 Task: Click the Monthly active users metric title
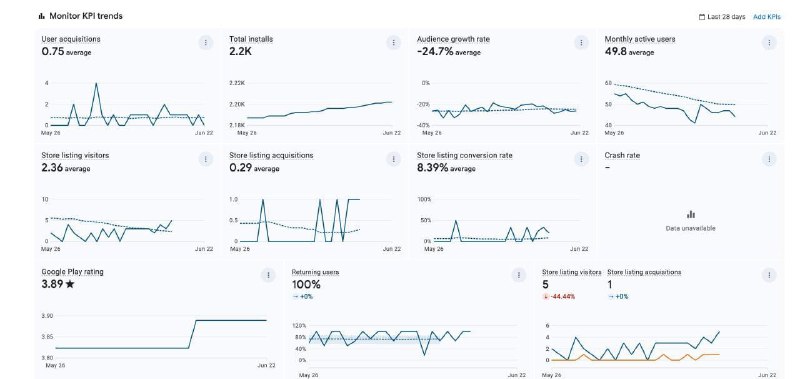pyautogui.click(x=640, y=39)
